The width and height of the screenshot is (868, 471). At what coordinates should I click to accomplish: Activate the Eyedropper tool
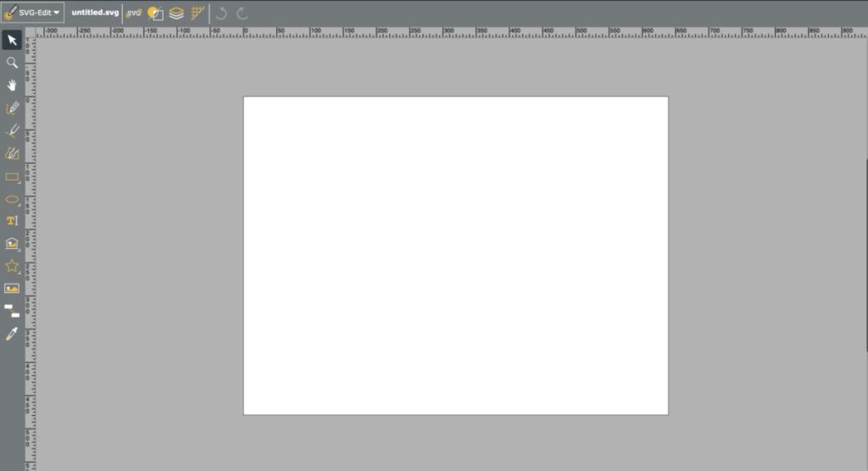point(12,334)
